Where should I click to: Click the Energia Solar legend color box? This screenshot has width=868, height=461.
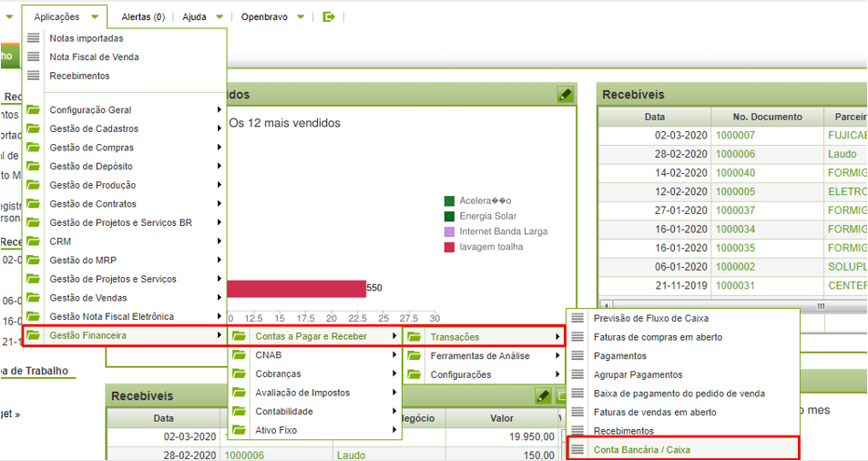449,216
